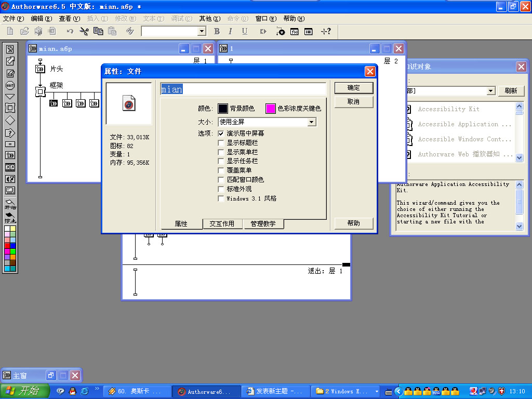Enable the 显示任务栏 checkbox
Image resolution: width=532 pixels, height=399 pixels.
tap(221, 161)
